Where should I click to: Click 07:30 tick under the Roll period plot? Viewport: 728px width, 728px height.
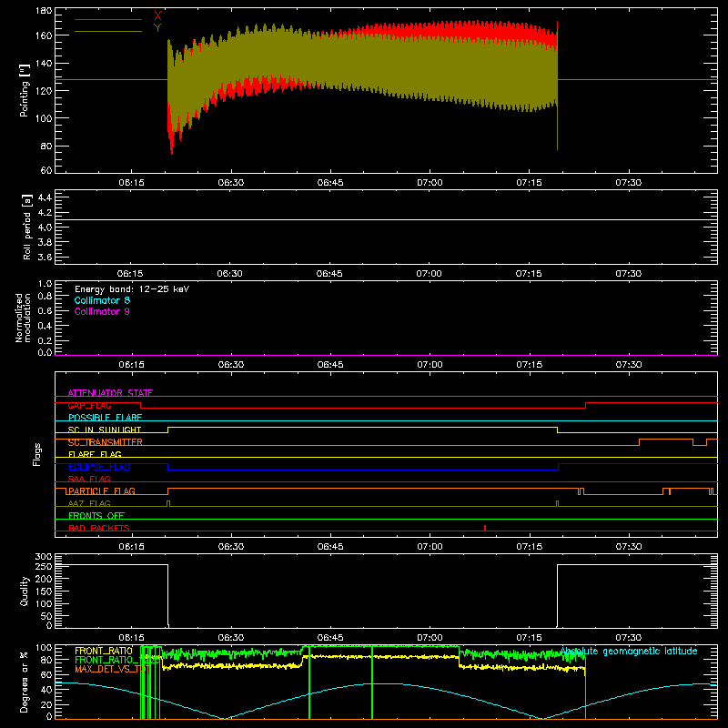pos(629,274)
